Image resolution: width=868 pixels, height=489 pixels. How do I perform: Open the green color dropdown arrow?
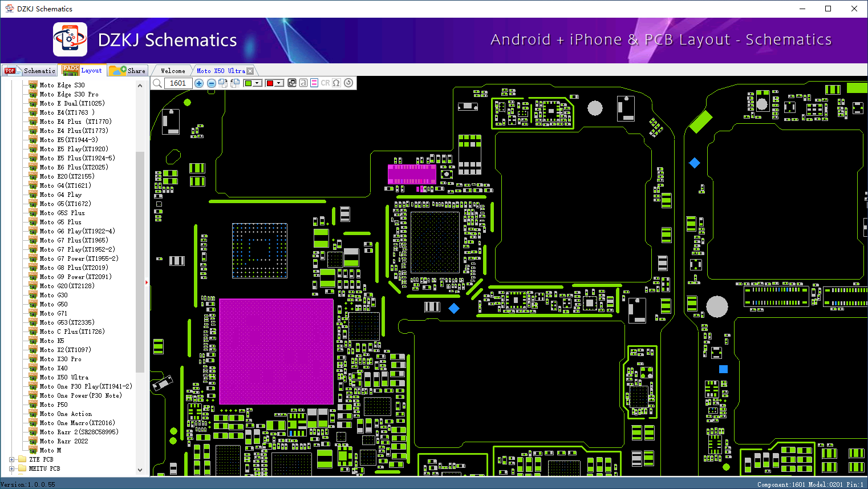[x=257, y=83]
